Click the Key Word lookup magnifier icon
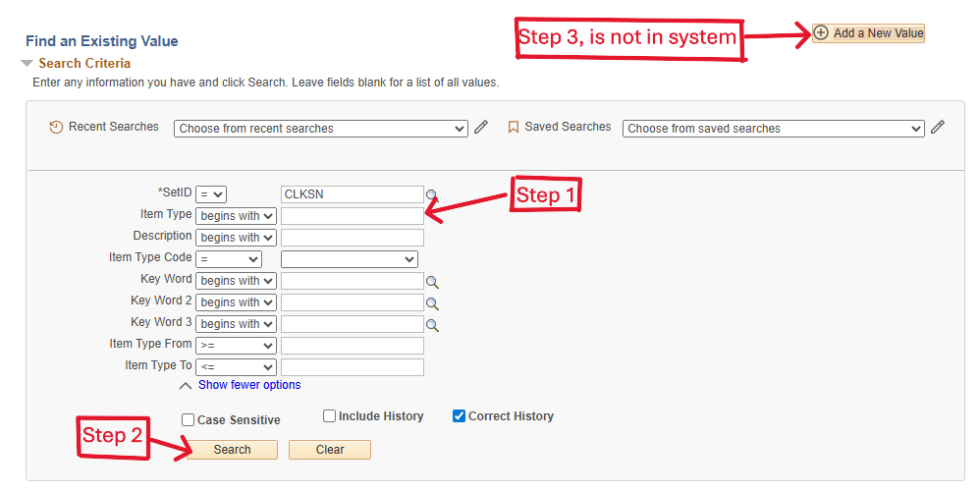 click(431, 282)
